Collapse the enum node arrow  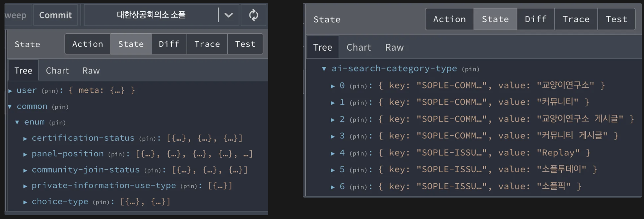(x=17, y=122)
